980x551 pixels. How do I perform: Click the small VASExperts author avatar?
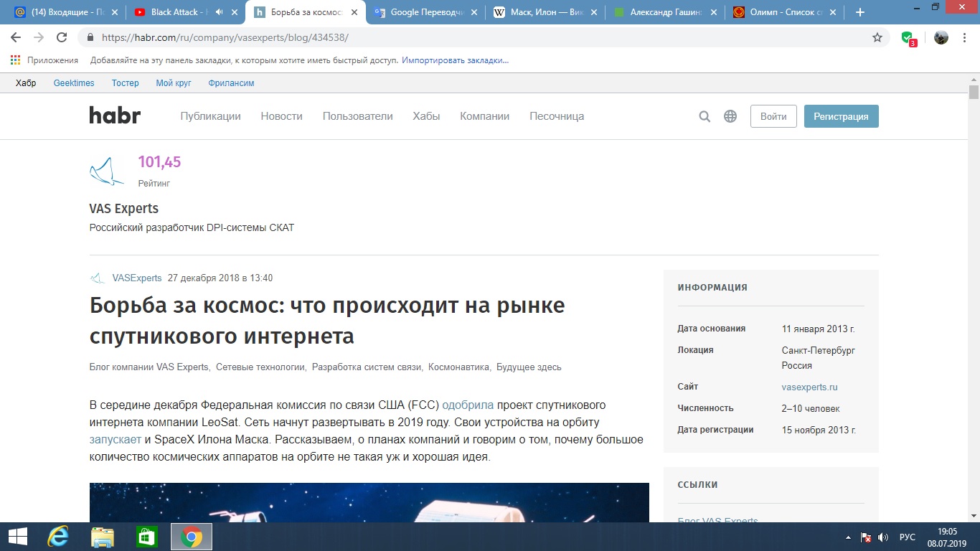tap(97, 278)
